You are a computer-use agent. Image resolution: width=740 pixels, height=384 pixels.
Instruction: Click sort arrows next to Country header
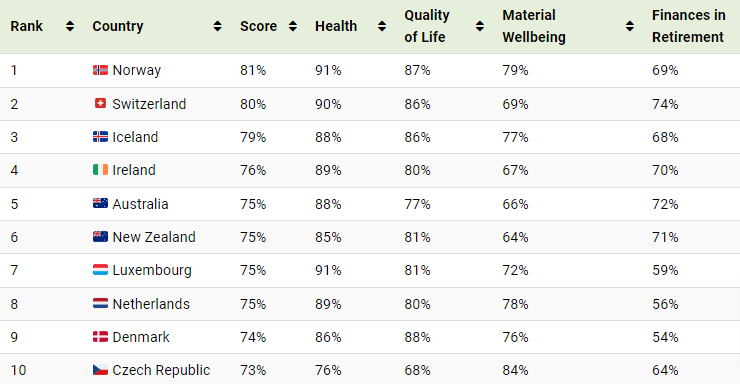click(x=218, y=26)
